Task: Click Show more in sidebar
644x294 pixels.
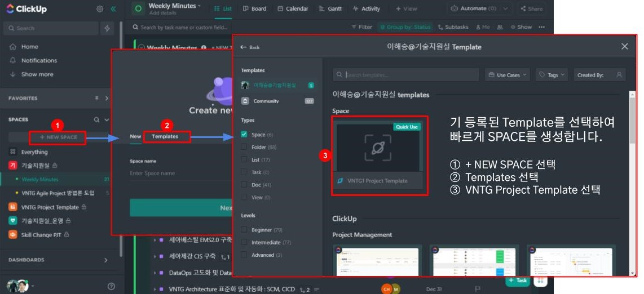Action: point(37,74)
